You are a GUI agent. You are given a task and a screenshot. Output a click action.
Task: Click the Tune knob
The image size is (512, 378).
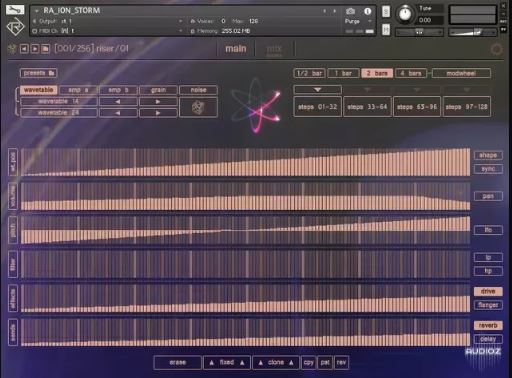pos(405,14)
